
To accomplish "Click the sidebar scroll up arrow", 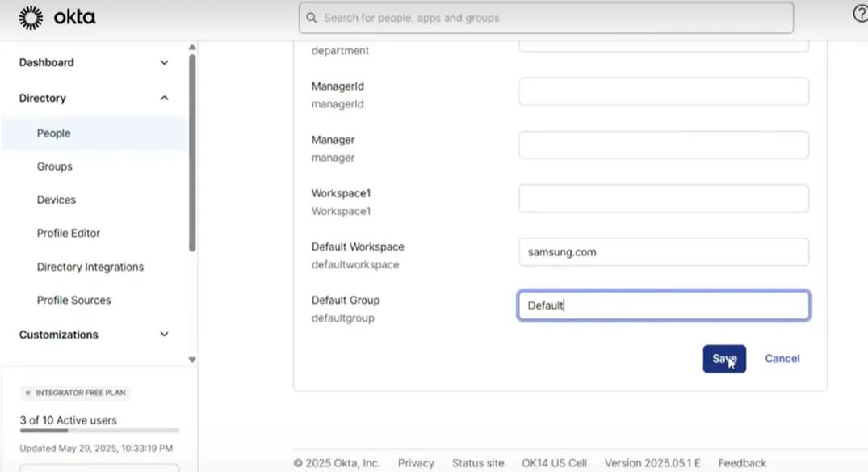I will point(192,47).
